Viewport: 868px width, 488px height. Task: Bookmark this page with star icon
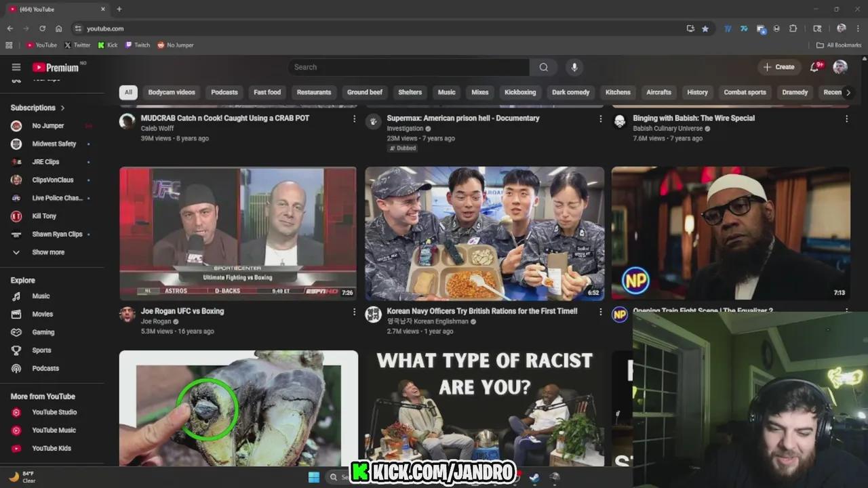(x=705, y=28)
